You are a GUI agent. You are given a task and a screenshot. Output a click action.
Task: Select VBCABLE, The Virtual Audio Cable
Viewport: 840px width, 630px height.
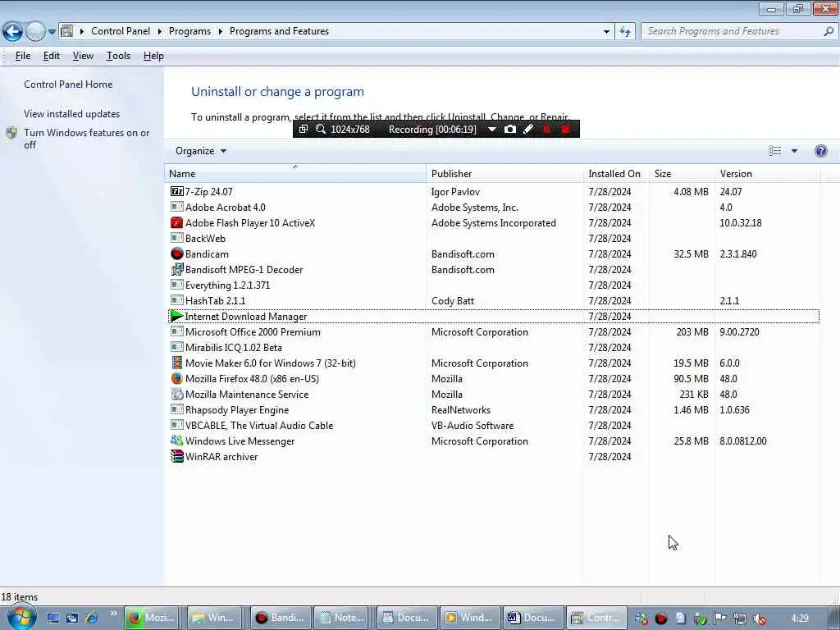tap(494, 425)
